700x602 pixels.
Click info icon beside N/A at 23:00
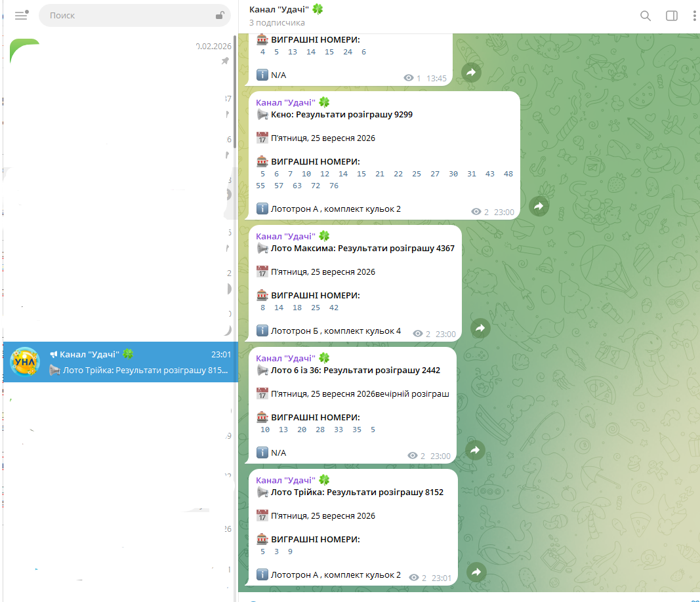(262, 452)
